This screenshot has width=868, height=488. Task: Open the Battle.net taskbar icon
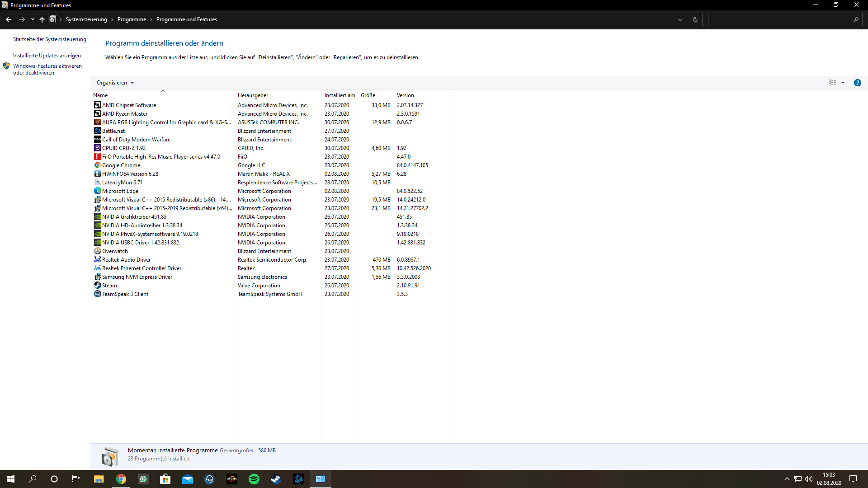(298, 479)
